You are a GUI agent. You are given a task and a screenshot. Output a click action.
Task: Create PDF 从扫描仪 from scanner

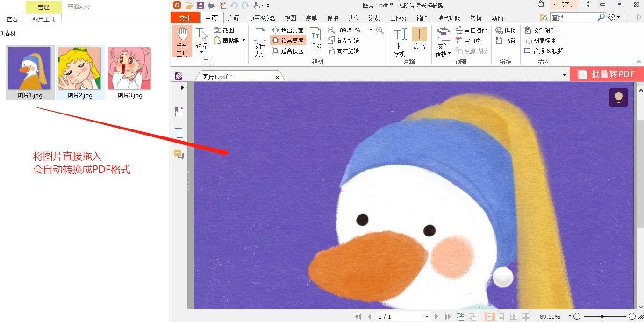(471, 30)
